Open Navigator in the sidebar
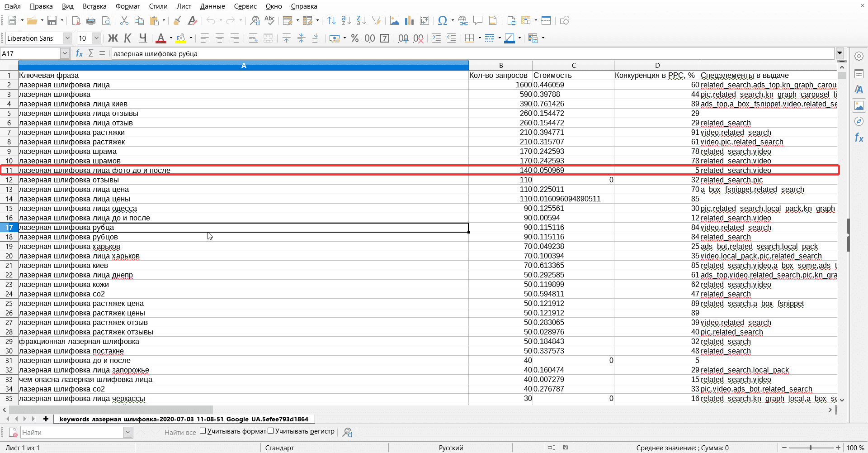 point(859,121)
